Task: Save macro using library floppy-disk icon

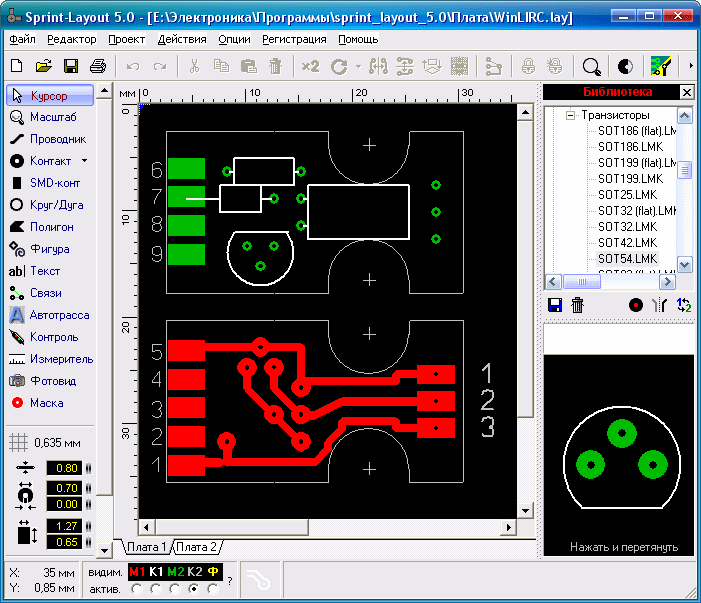Action: [556, 305]
